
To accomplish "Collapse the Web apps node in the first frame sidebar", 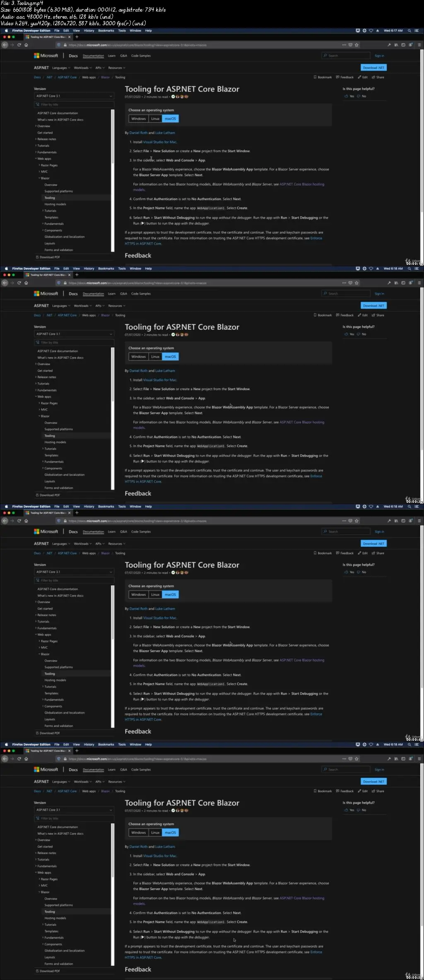I will [x=43, y=159].
